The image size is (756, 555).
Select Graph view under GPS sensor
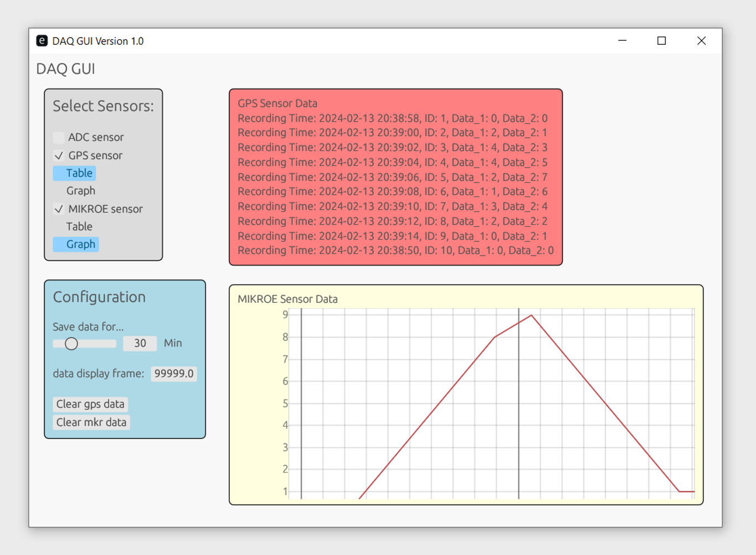click(81, 191)
